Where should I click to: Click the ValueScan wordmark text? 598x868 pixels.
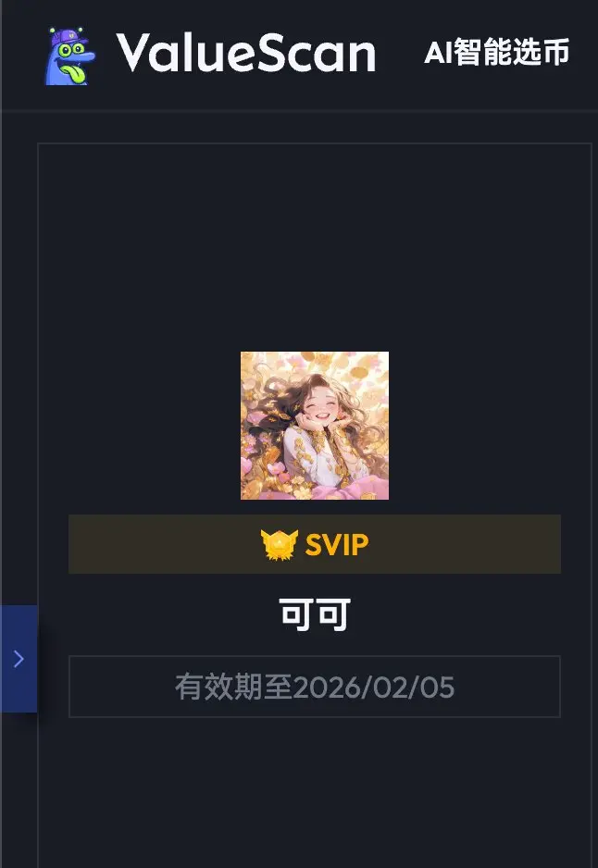246,53
